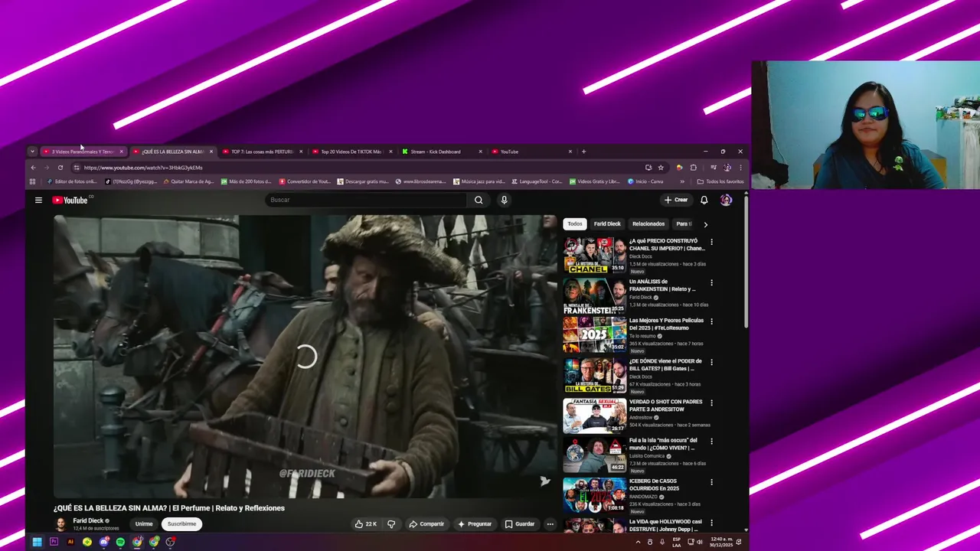Open the 'Editor de fotos' bookmark
The image size is (980, 551).
(x=72, y=181)
